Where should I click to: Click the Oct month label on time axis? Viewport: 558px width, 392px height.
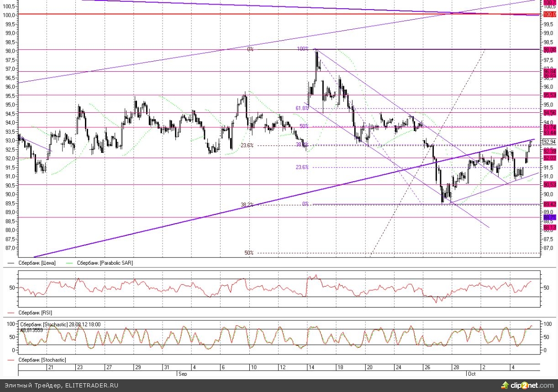(x=471, y=373)
